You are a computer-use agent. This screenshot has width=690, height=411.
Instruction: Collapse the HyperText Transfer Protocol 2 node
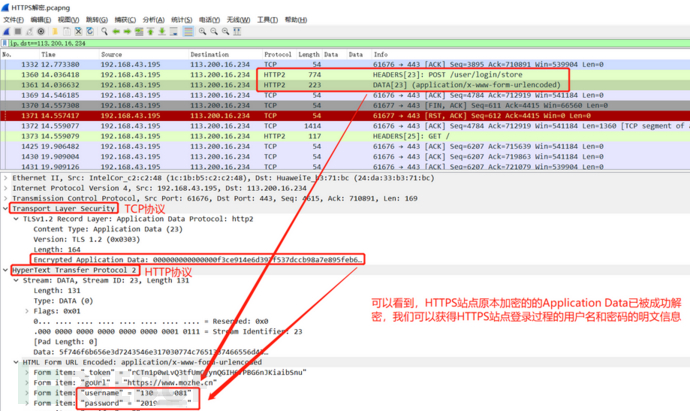(5, 270)
